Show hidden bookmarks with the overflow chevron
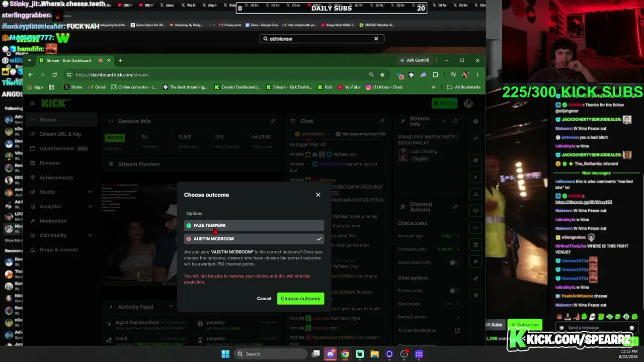644x362 pixels. click(x=434, y=87)
